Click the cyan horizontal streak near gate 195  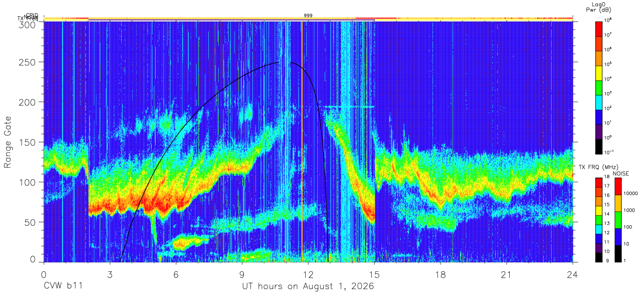[349, 106]
